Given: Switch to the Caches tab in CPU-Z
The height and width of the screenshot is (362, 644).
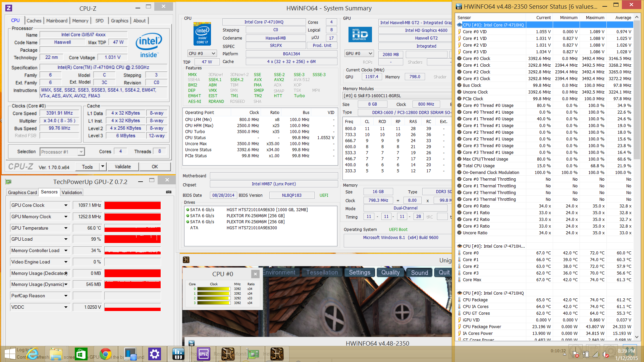Looking at the screenshot, I should 34,21.
